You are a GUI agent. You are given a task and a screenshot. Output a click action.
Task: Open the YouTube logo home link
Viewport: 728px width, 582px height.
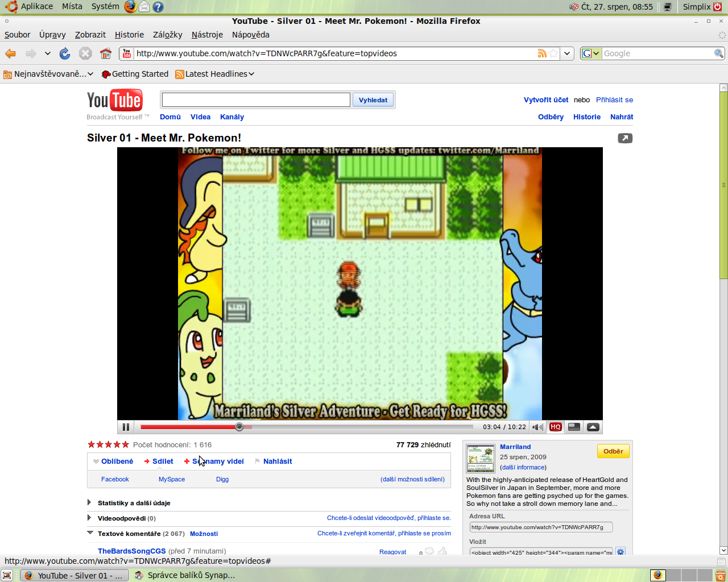[115, 101]
